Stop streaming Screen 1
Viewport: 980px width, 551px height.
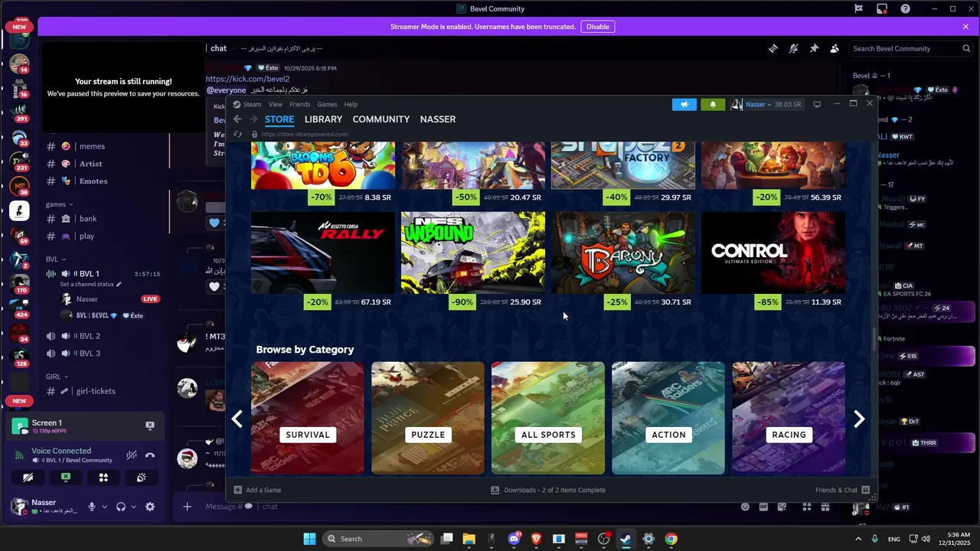[x=150, y=425]
